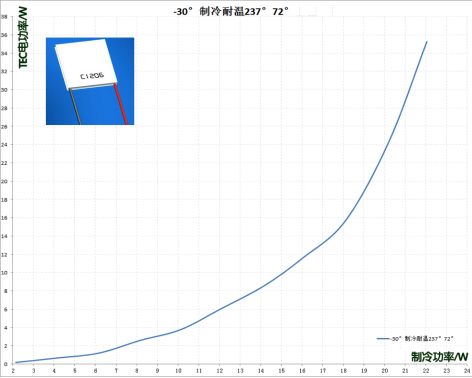This screenshot has width=472, height=378.
Task: Select the '制冷功率/W' horizontal axis label
Action: pyautogui.click(x=440, y=357)
